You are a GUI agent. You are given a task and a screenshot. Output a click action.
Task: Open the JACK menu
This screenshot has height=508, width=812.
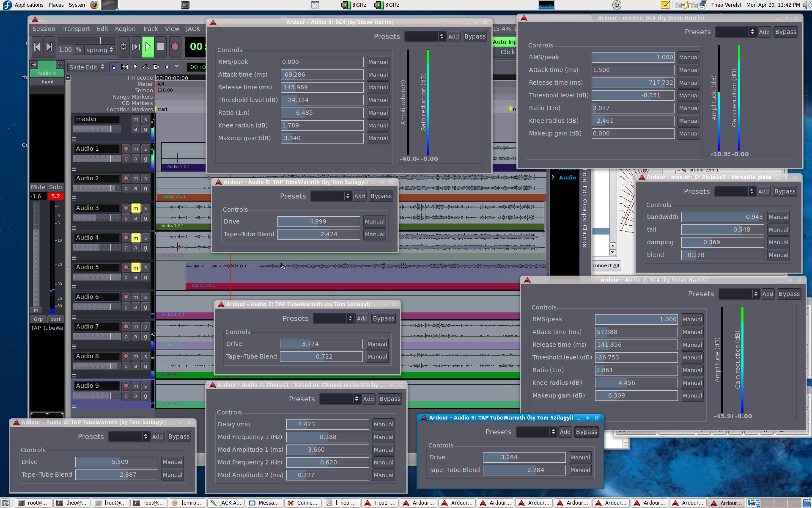coord(193,29)
